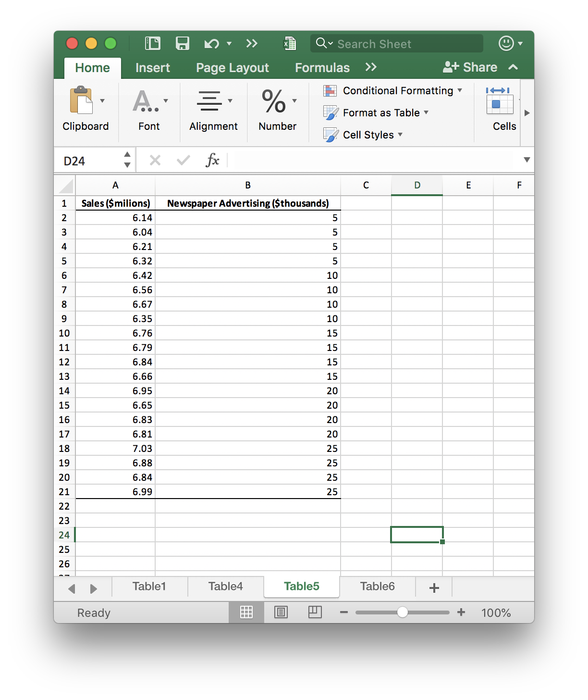Click the Cells group icon

[500, 100]
